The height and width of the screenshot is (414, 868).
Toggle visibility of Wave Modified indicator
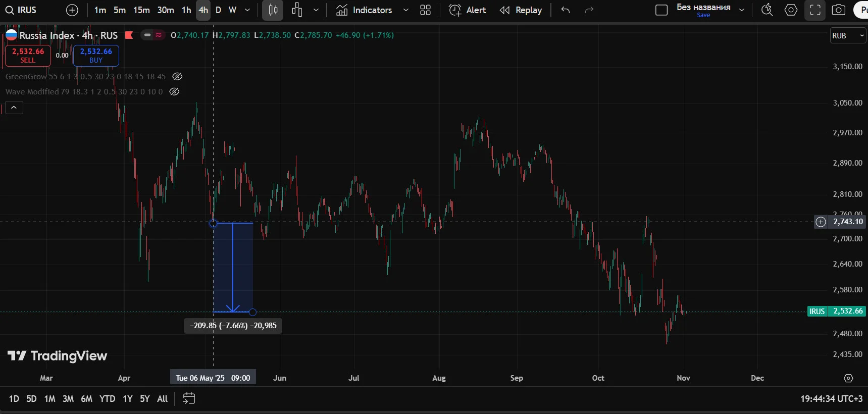click(174, 92)
